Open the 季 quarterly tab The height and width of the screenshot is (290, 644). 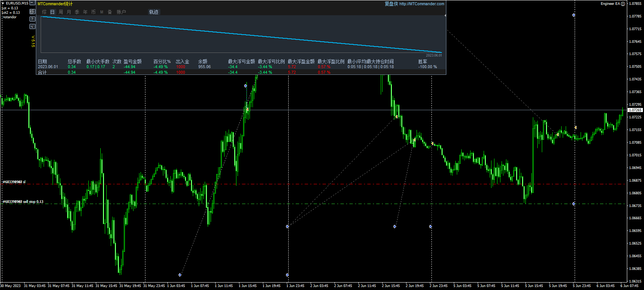[x=77, y=12]
